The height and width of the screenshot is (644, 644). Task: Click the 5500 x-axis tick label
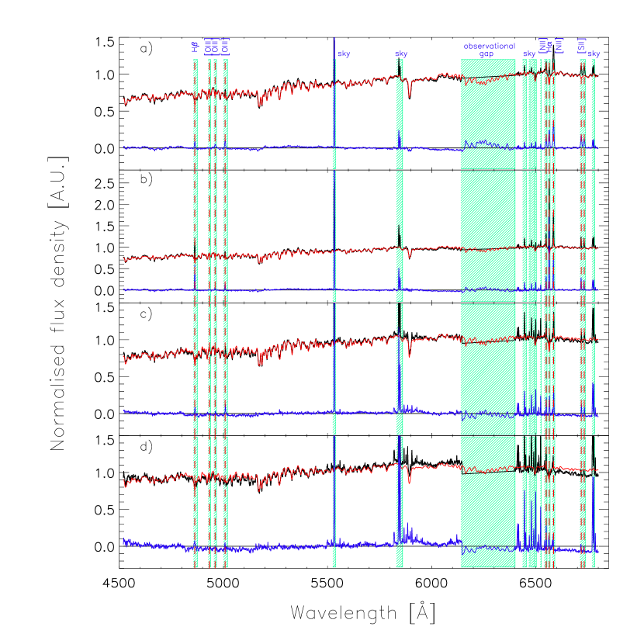327,583
